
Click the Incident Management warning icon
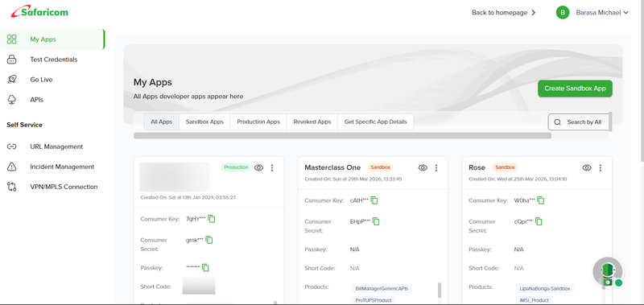[12, 167]
